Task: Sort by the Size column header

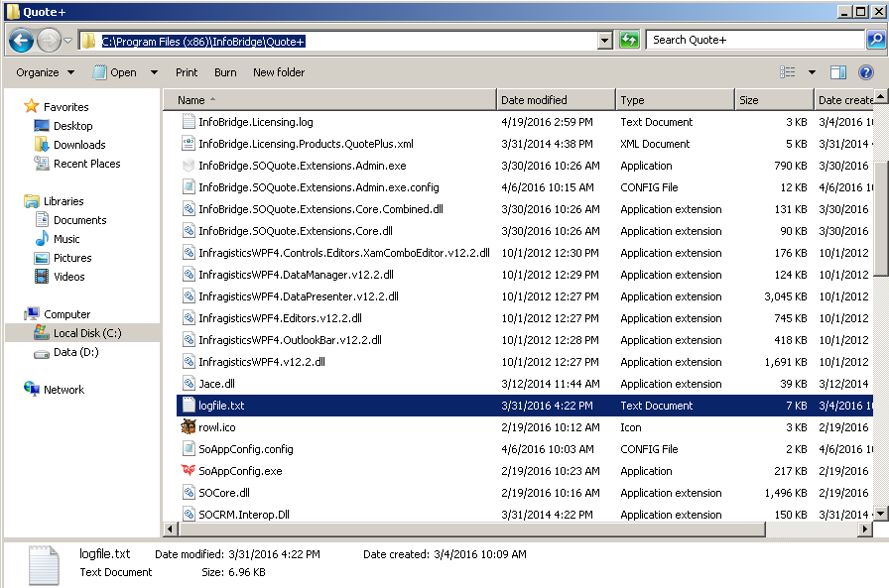Action: click(775, 100)
